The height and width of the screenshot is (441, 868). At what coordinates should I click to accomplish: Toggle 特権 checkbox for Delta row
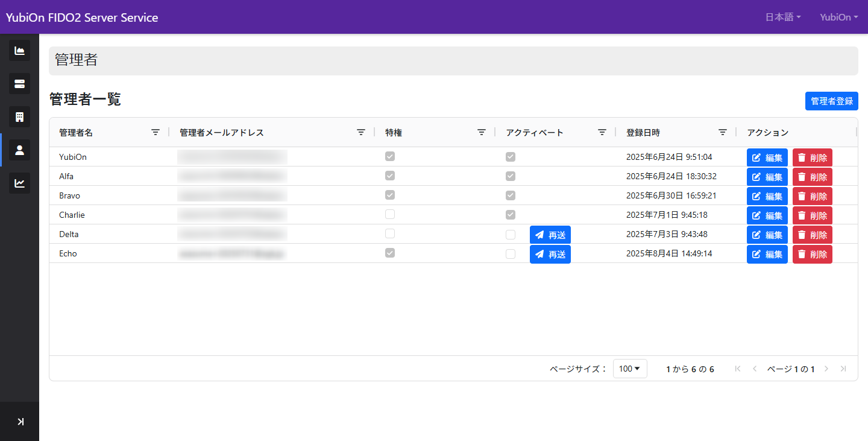click(x=390, y=233)
